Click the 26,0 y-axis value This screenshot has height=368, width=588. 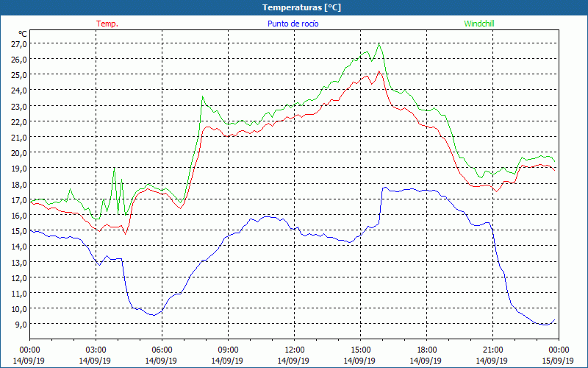21,60
